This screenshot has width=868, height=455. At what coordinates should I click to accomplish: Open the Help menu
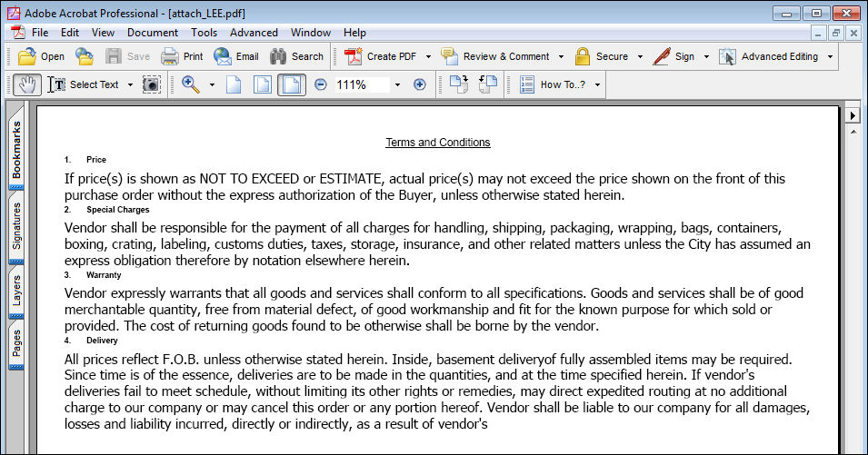354,33
